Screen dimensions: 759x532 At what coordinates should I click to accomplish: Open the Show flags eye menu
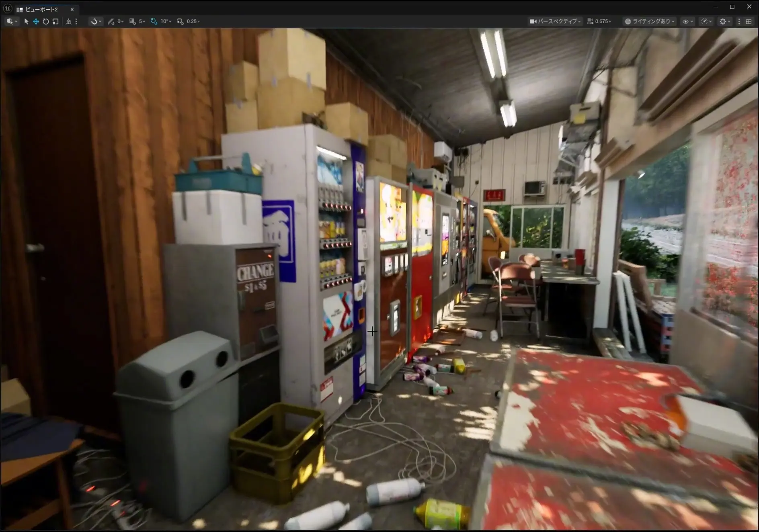687,21
